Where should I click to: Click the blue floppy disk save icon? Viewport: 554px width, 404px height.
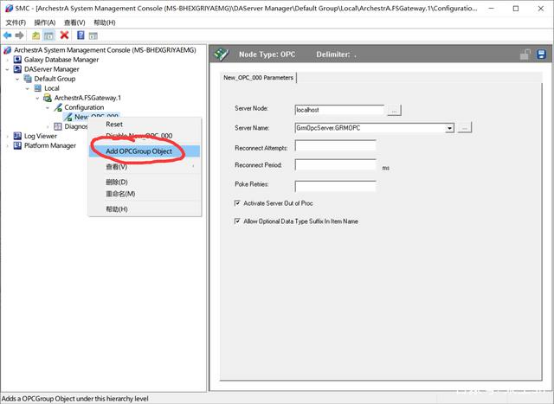coord(541,54)
